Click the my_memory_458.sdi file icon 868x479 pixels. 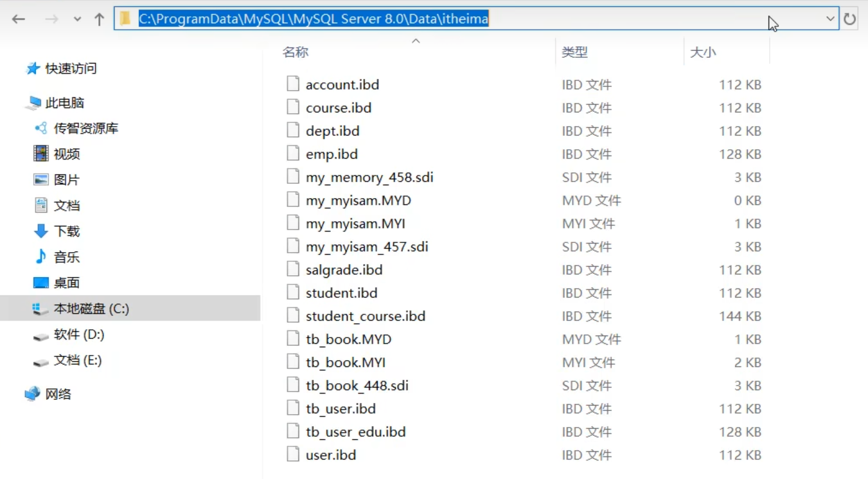pos(293,177)
